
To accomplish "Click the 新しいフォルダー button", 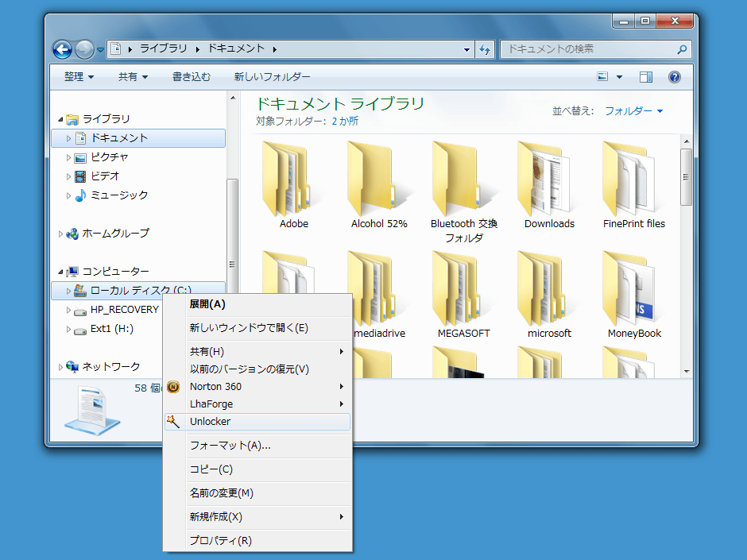I will (x=272, y=77).
